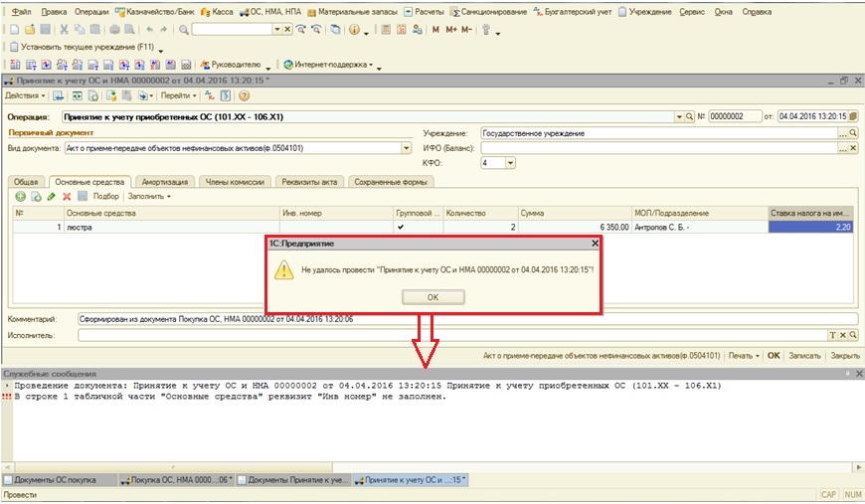865x504 pixels.
Task: Switch to the Реквизиты акта tab
Action: pyautogui.click(x=309, y=181)
